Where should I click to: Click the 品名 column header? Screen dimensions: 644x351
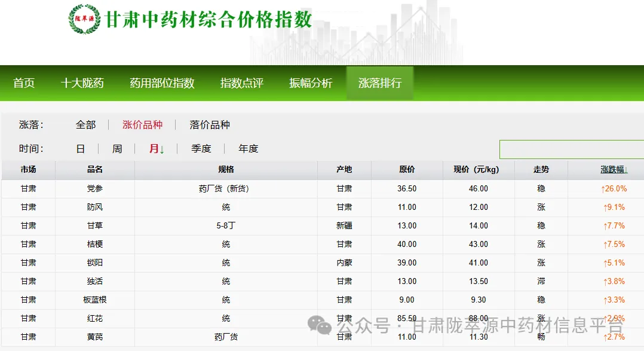point(95,169)
